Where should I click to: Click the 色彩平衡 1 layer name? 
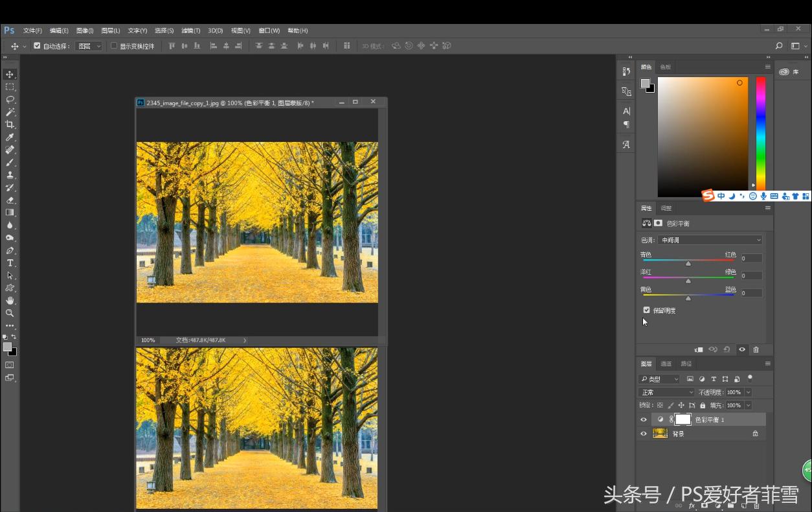[x=710, y=420]
